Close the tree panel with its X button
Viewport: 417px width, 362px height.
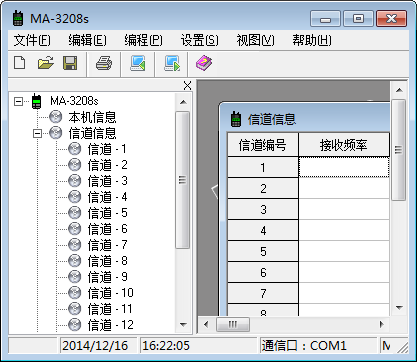188,86
